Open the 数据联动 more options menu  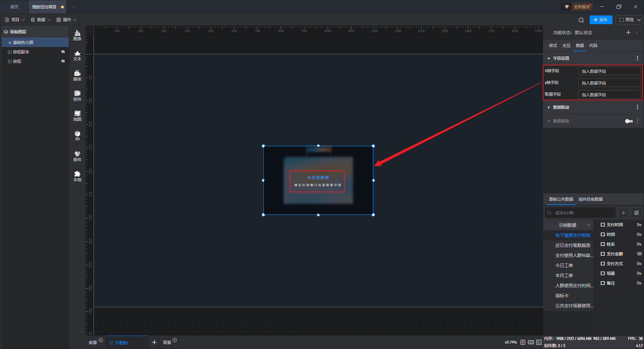pos(637,107)
